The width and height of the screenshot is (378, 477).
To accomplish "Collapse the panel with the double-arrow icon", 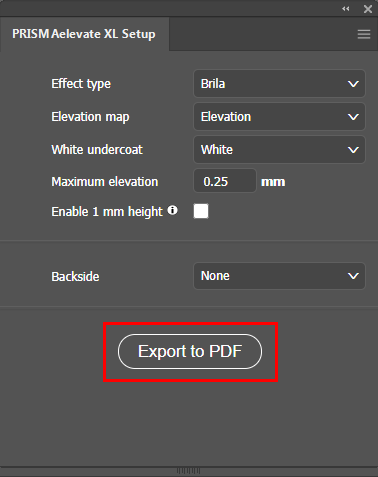I will pyautogui.click(x=346, y=9).
